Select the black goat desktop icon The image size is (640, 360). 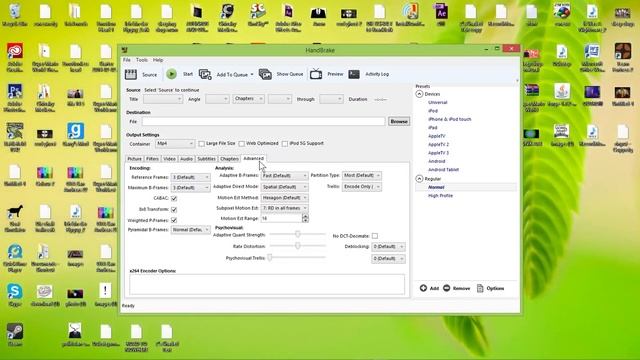(x=15, y=212)
